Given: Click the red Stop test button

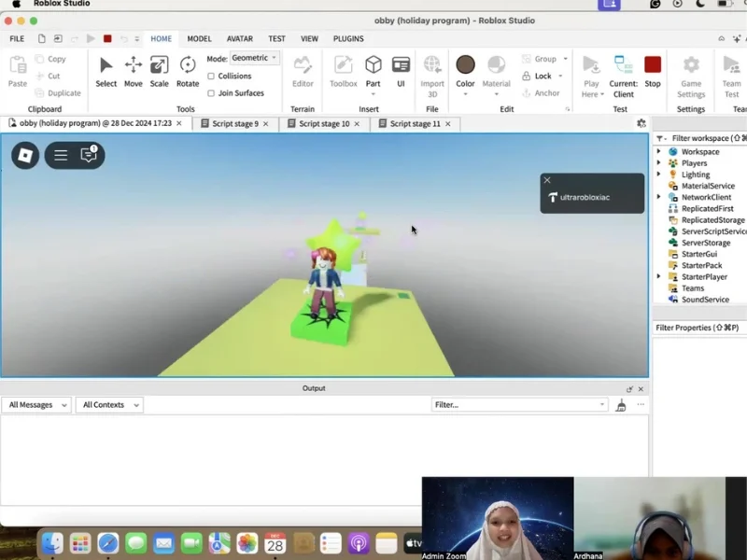Looking at the screenshot, I should click(653, 64).
